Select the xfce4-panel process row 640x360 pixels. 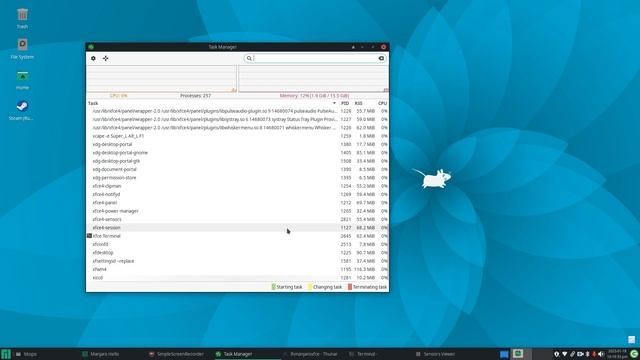(x=238, y=202)
